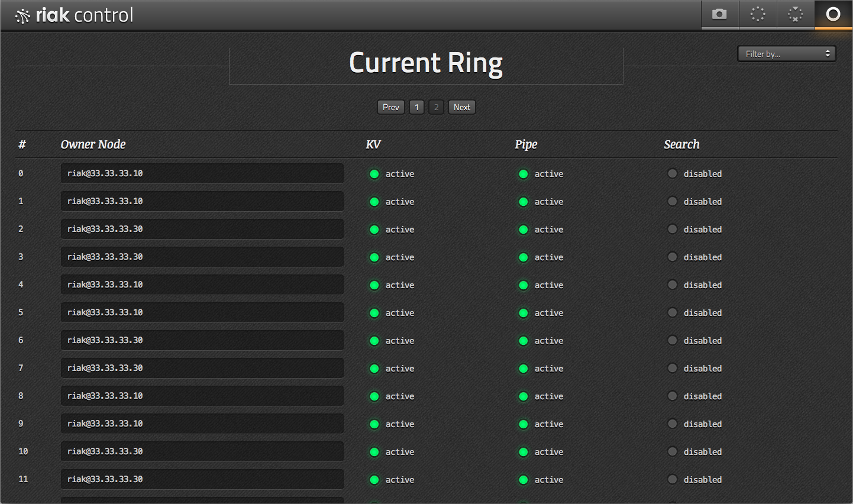Click the Next pagination button
Screen dimensions: 853x504
(461, 107)
